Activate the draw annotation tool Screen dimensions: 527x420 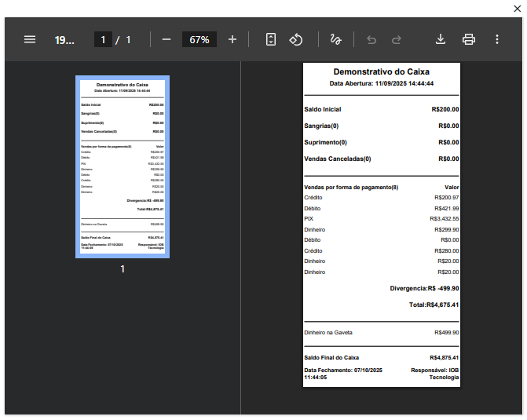(336, 39)
